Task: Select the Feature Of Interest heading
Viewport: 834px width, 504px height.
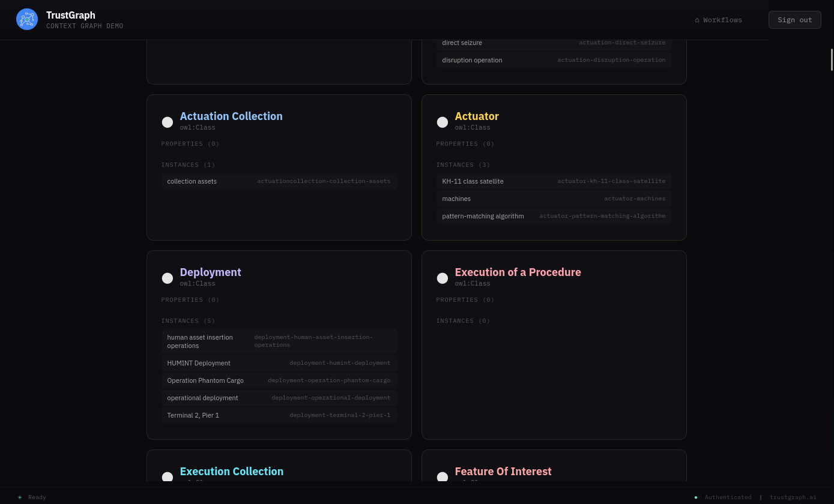Action: point(503,472)
